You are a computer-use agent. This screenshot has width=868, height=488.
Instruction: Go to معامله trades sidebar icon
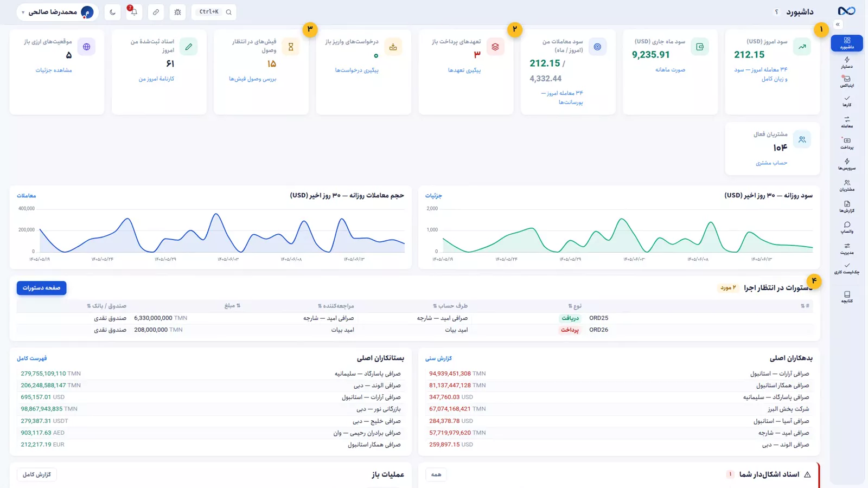coord(847,122)
